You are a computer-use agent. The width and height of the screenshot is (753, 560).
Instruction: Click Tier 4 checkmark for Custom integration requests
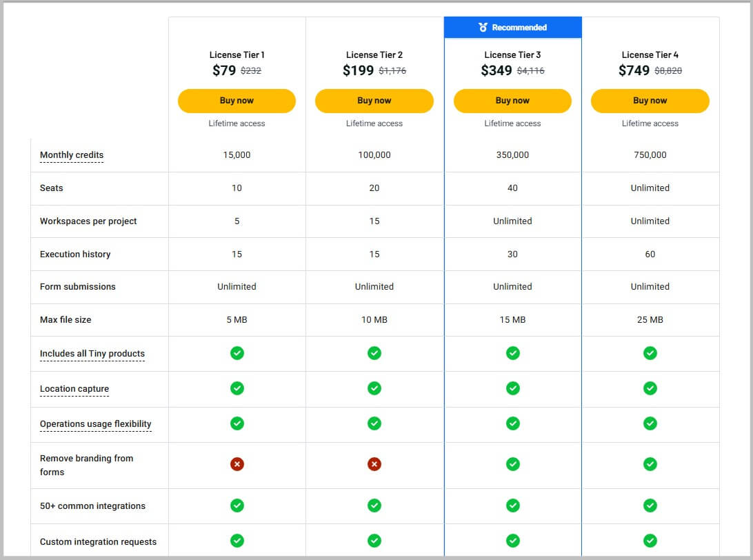[650, 541]
